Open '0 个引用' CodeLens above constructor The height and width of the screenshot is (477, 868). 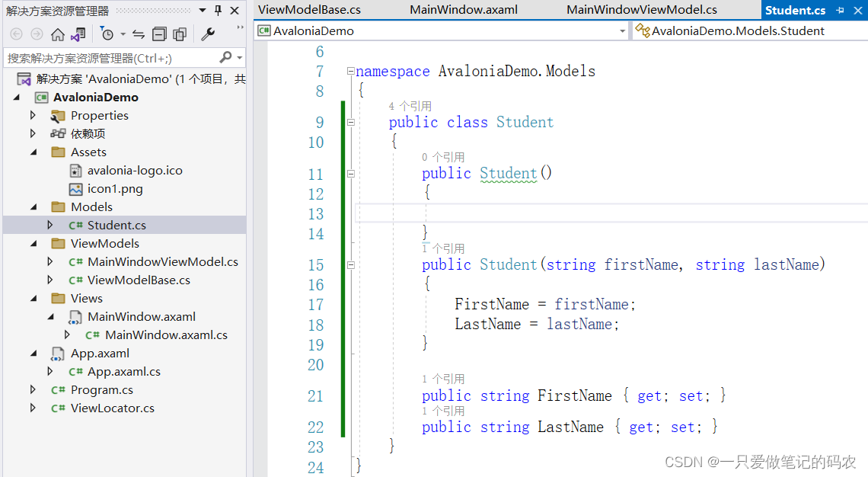click(x=443, y=157)
